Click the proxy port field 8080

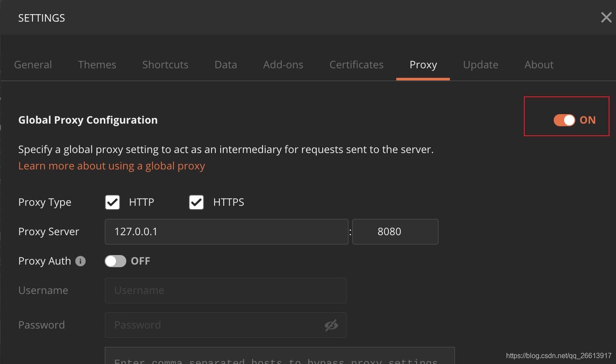395,232
